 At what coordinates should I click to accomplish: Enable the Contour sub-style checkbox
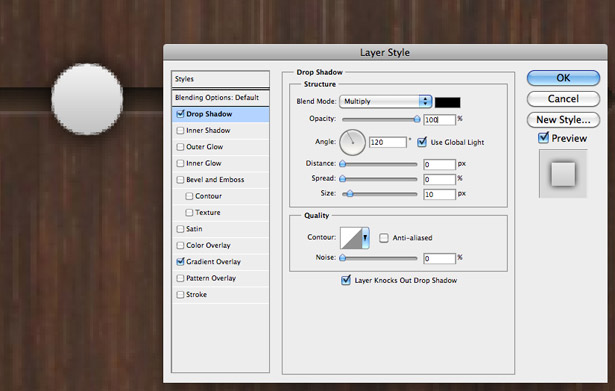click(x=189, y=196)
